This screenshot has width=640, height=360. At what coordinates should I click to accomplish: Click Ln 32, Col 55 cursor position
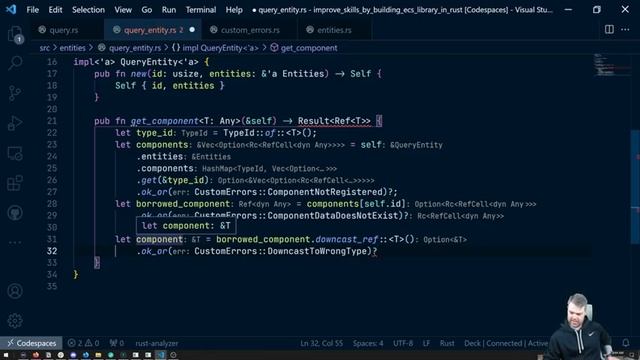click(322, 343)
